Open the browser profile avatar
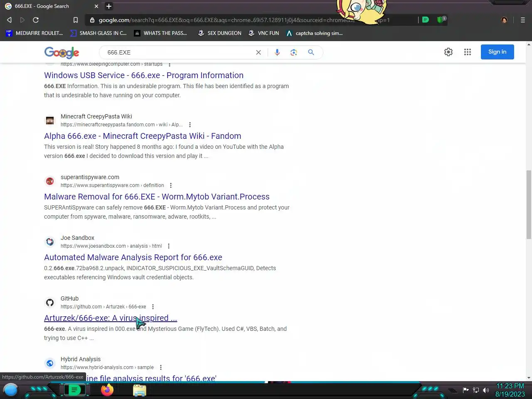This screenshot has height=399, width=532. tap(504, 20)
